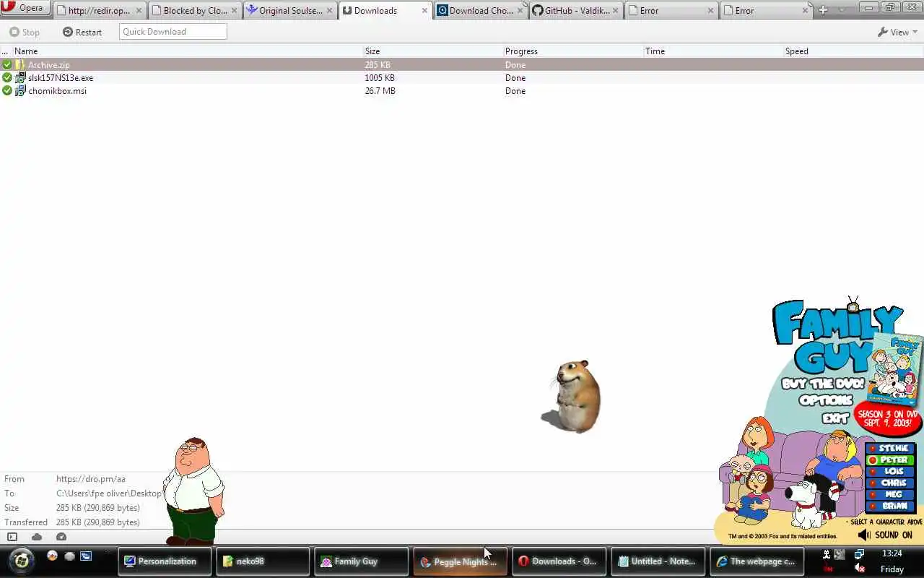Click Exit in the Family Guy widget

[x=835, y=418]
